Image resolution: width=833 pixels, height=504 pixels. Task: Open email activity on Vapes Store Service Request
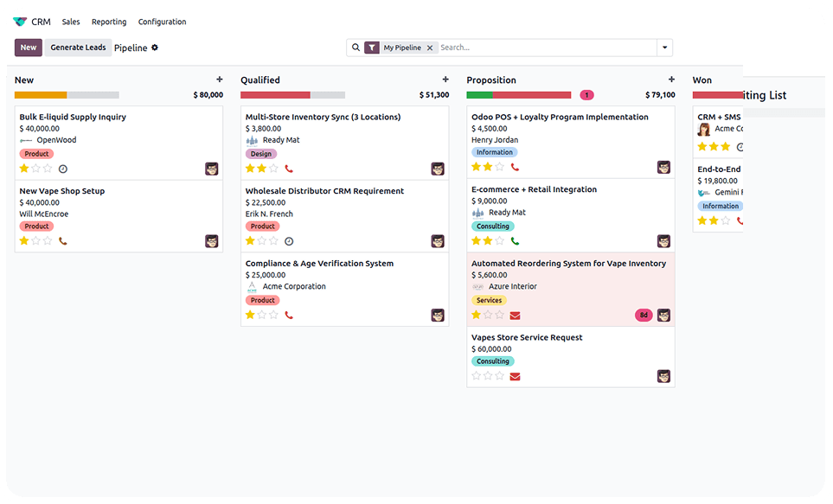pos(515,377)
